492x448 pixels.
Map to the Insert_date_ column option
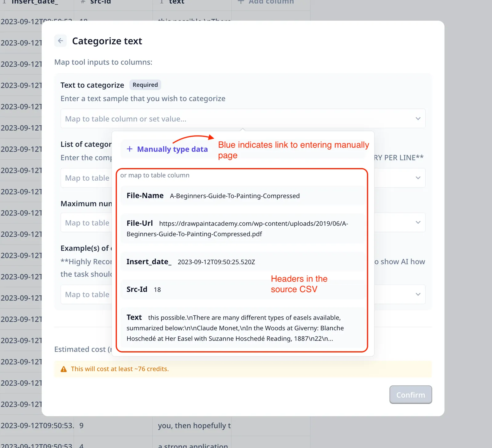[243, 262]
